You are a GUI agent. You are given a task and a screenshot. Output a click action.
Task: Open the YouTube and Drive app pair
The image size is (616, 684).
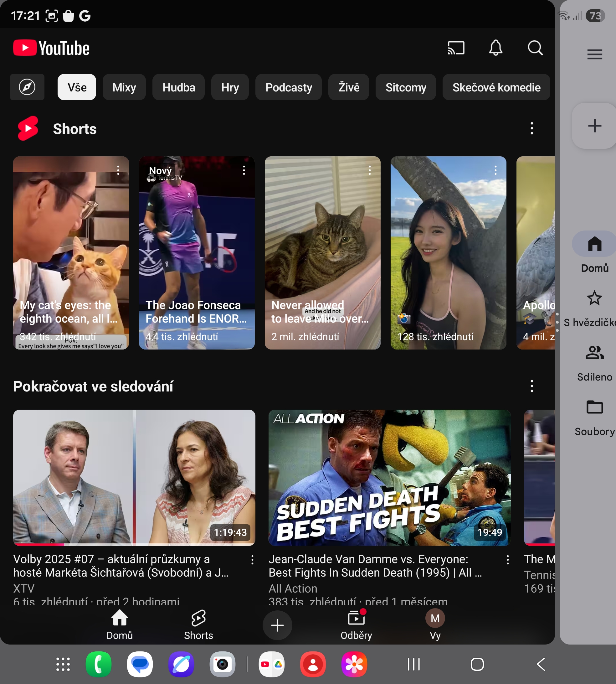click(272, 664)
